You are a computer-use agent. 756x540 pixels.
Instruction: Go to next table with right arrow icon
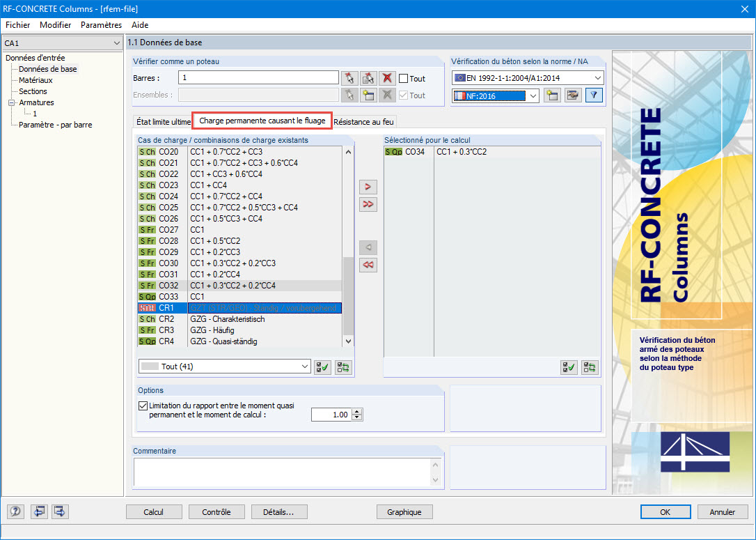tap(60, 511)
